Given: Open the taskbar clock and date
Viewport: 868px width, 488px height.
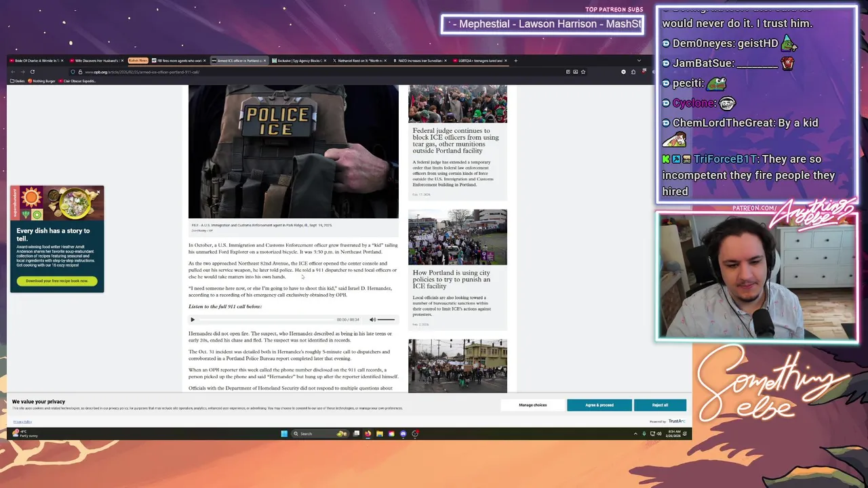Looking at the screenshot, I should pyautogui.click(x=674, y=434).
